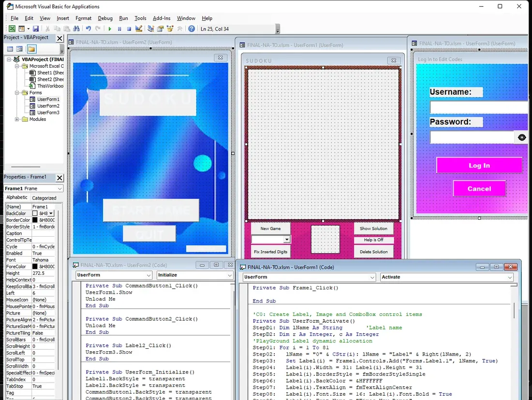This screenshot has height=400, width=532.
Task: Click the Break pause icon in the toolbar
Action: click(x=119, y=29)
